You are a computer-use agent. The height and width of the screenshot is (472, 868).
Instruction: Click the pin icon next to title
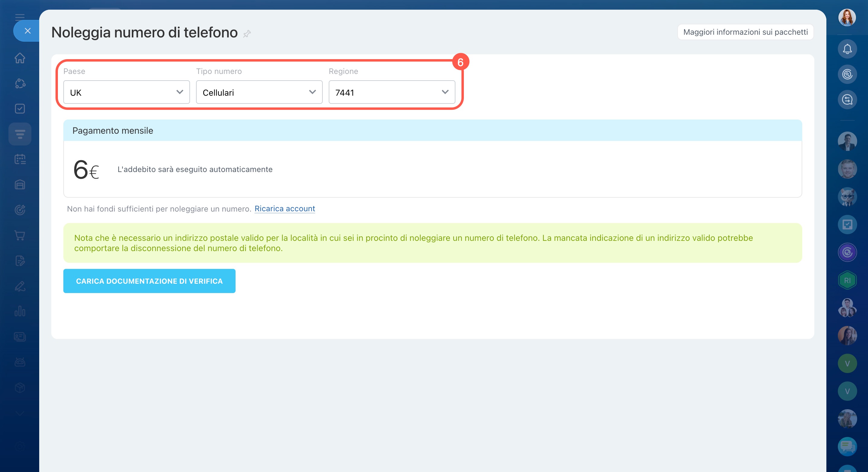coord(247,33)
